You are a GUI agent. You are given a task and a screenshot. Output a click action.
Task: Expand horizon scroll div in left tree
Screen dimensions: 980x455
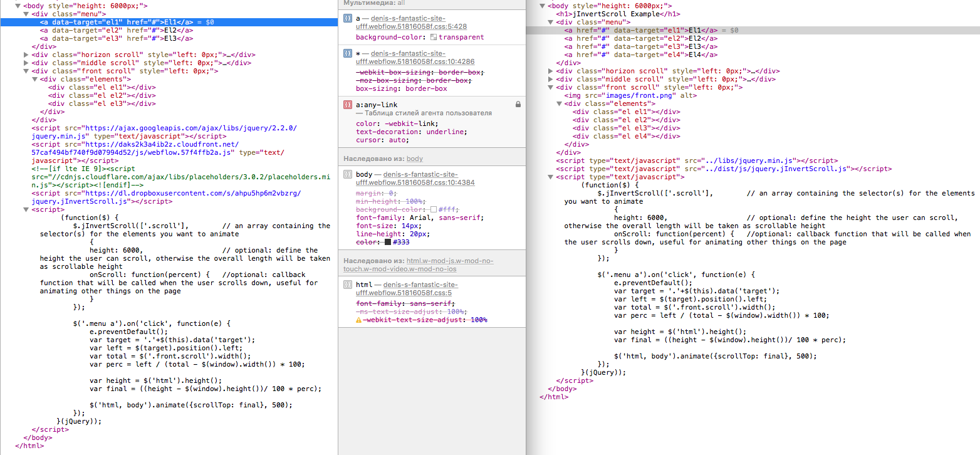[x=26, y=55]
